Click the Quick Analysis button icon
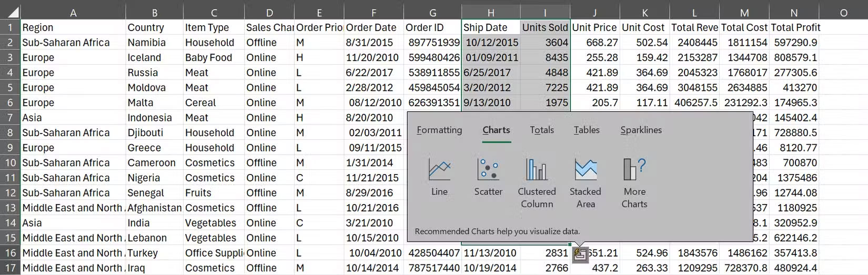 point(580,255)
